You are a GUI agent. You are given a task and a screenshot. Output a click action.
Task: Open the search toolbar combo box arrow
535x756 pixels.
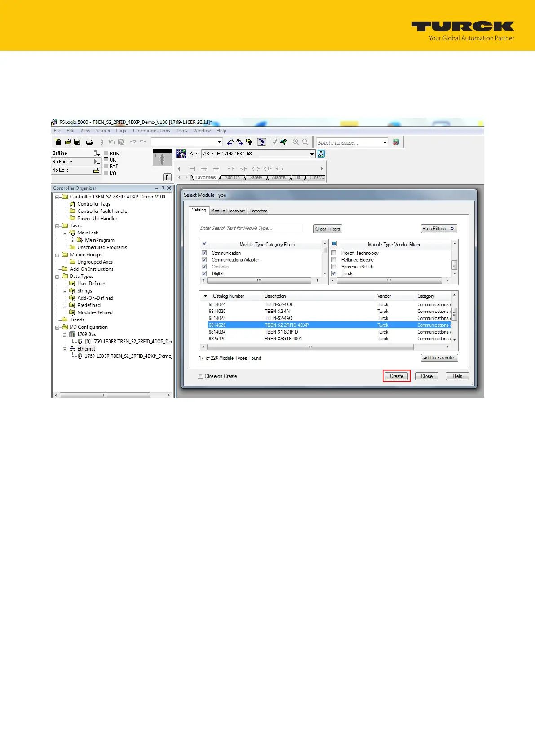[x=219, y=142]
